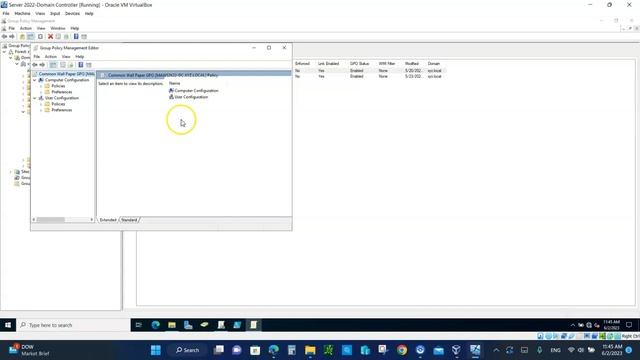Toggle console tree icon in Editor toolbar
This screenshot has width=640, height=360.
click(x=53, y=64)
